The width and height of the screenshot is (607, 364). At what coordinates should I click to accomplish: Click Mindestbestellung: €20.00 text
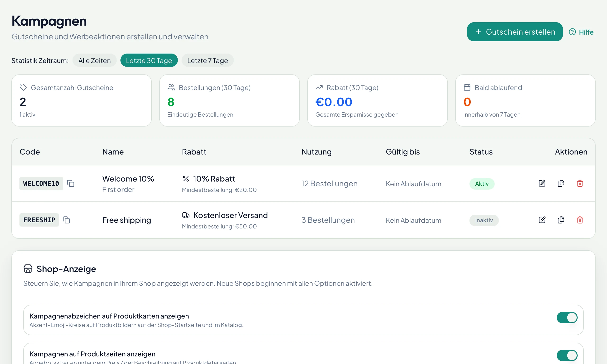219,190
